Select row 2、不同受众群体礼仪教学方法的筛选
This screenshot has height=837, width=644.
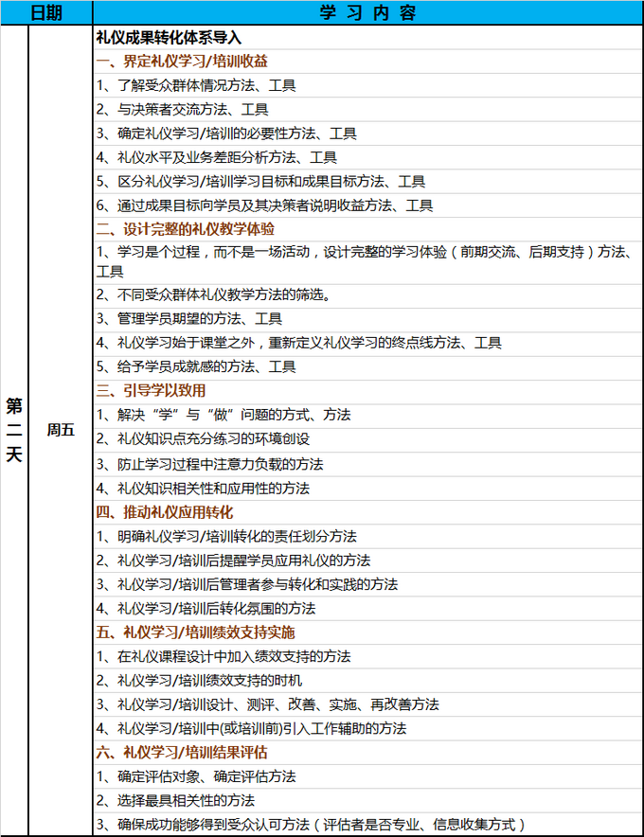[213, 294]
